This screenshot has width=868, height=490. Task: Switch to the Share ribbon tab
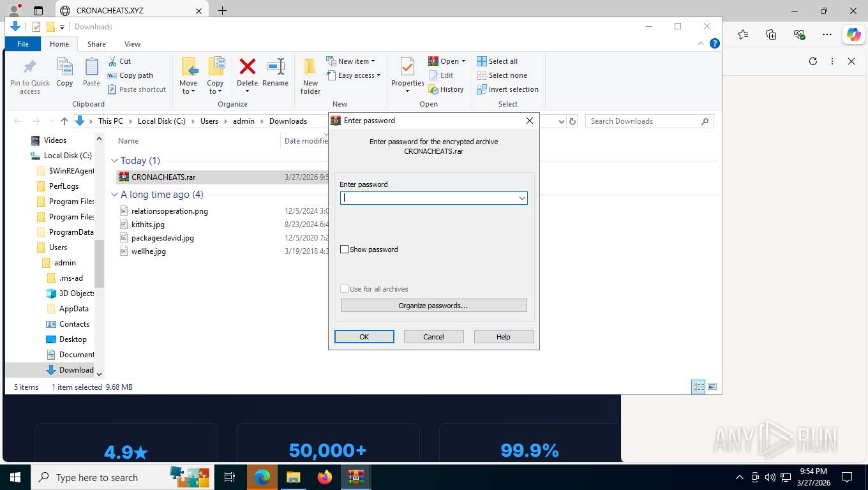click(97, 44)
